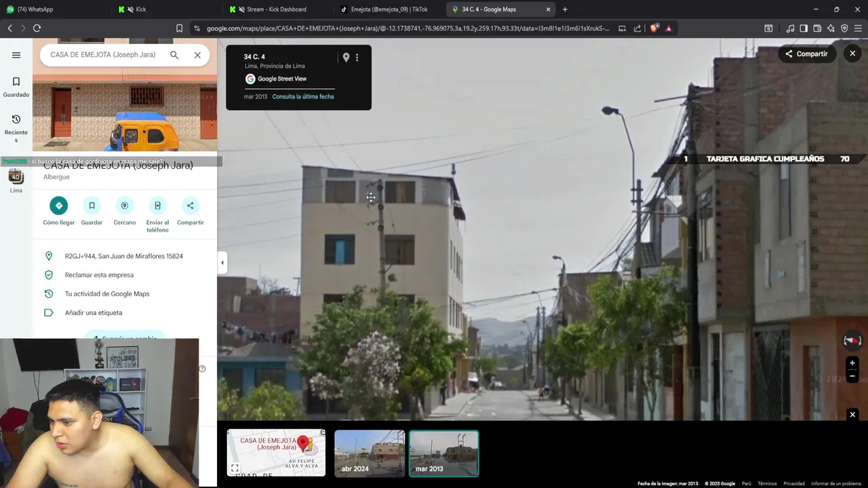
Task: Expand the minimap with the fullscreen icon
Action: [235, 468]
